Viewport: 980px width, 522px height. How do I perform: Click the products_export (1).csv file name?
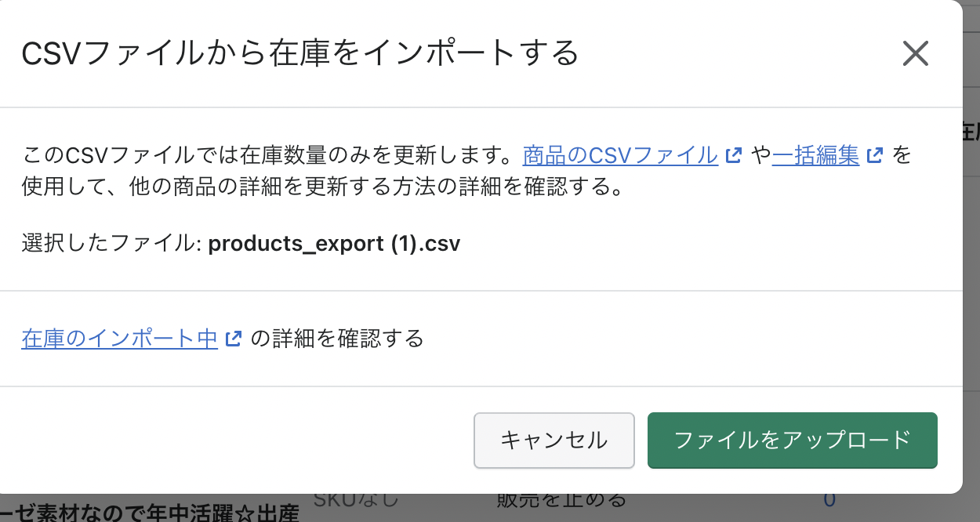pos(334,244)
